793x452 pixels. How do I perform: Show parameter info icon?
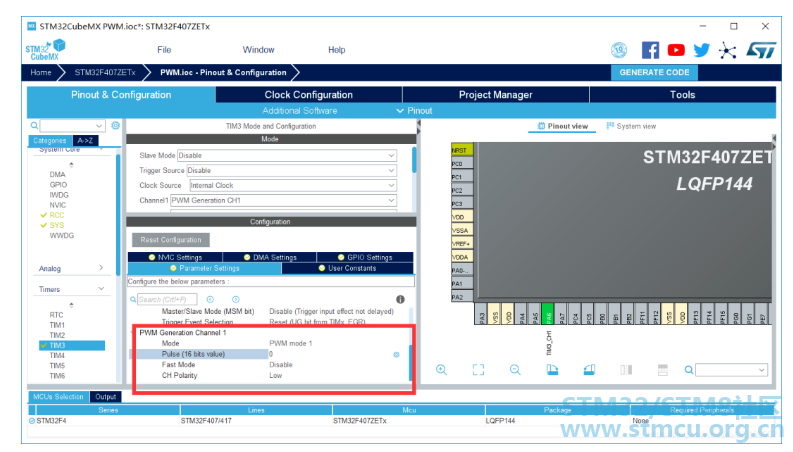[x=400, y=299]
